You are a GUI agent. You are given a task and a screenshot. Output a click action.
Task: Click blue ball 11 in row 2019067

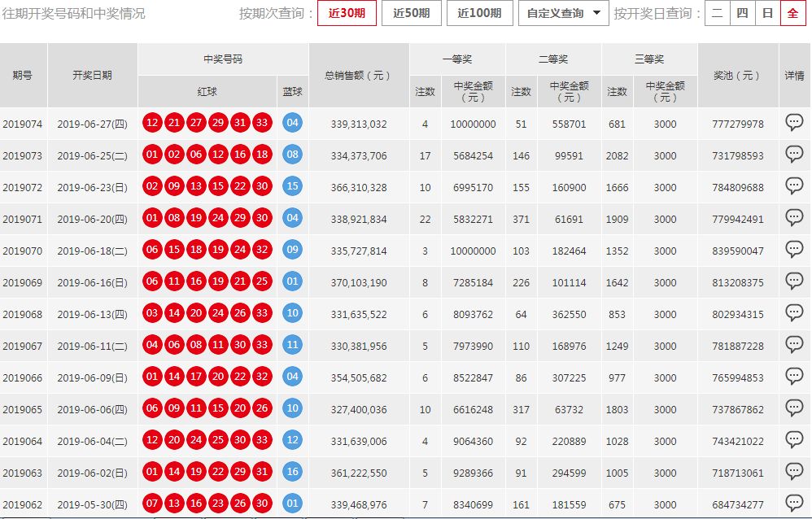click(x=293, y=344)
